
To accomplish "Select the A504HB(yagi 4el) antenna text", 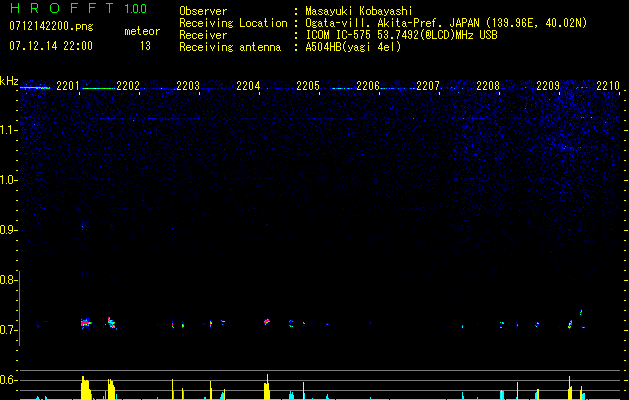I will click(x=353, y=47).
